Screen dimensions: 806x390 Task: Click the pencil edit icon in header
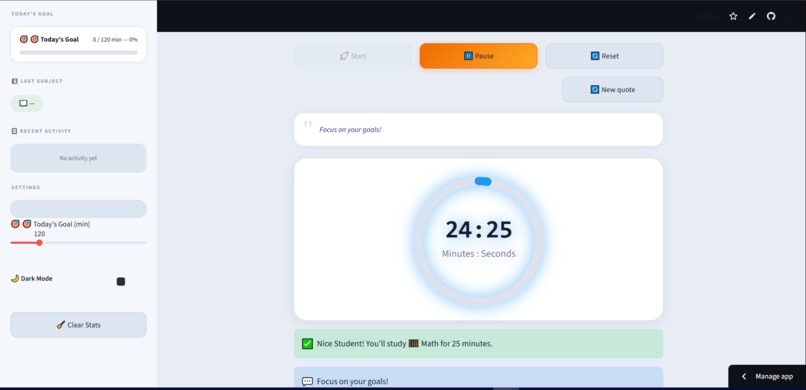752,16
